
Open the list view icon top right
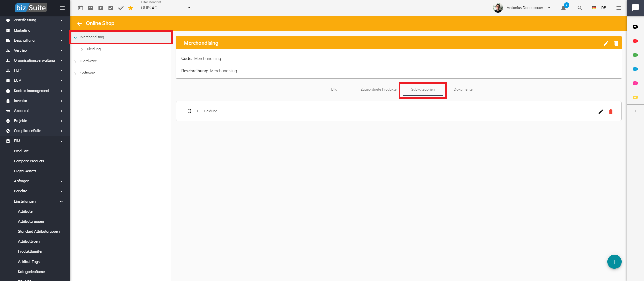point(618,8)
